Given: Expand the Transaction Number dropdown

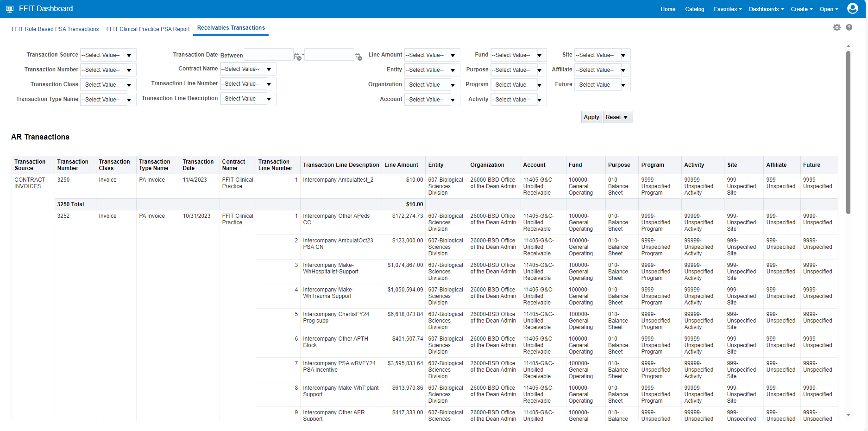Looking at the screenshot, I should (x=129, y=70).
